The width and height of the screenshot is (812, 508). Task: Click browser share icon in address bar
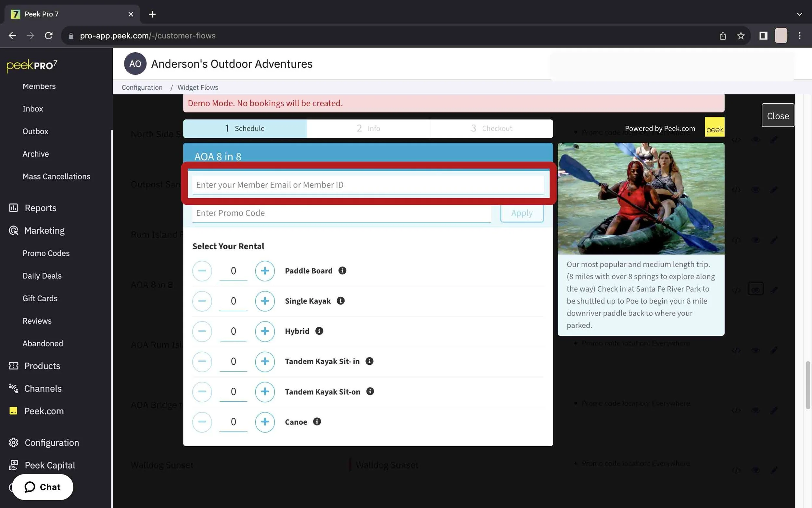723,36
